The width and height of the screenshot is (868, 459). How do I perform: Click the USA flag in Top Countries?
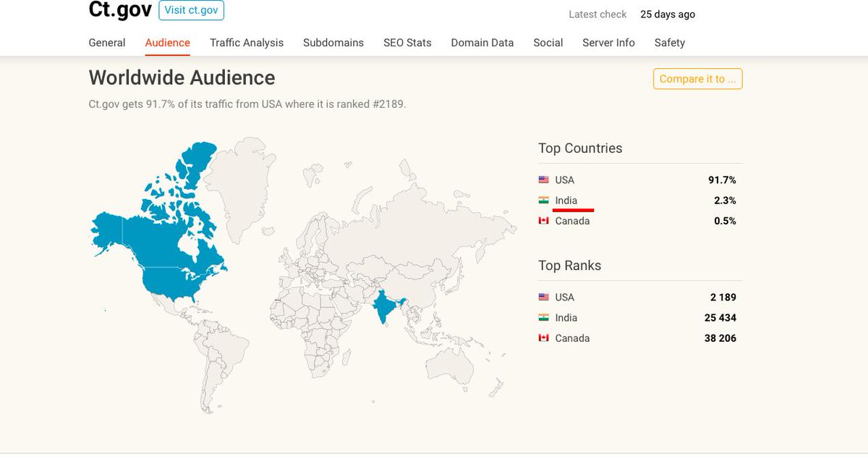point(543,180)
